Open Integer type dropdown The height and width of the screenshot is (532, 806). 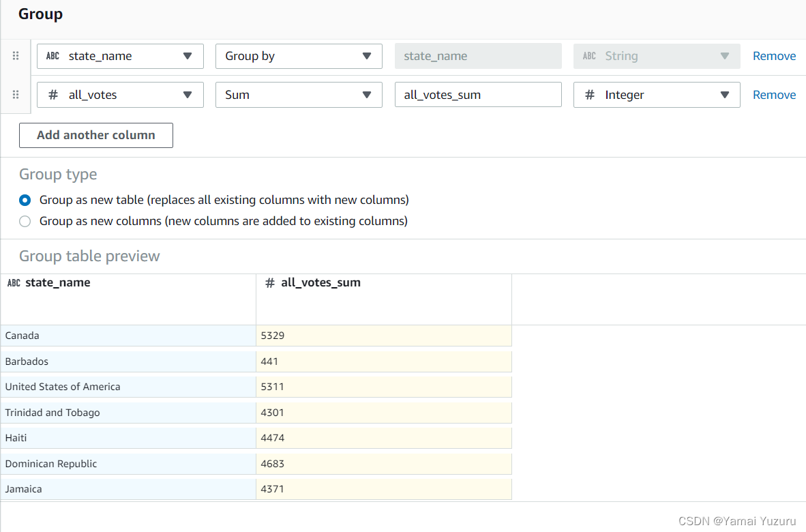point(657,95)
